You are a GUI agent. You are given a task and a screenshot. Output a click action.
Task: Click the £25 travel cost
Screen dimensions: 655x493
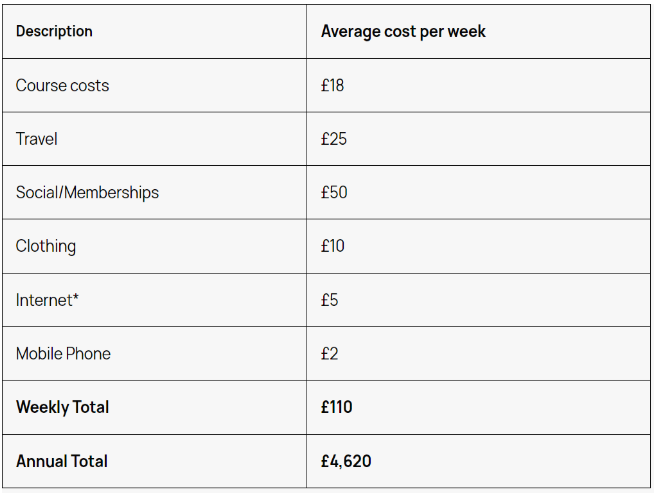pos(334,139)
